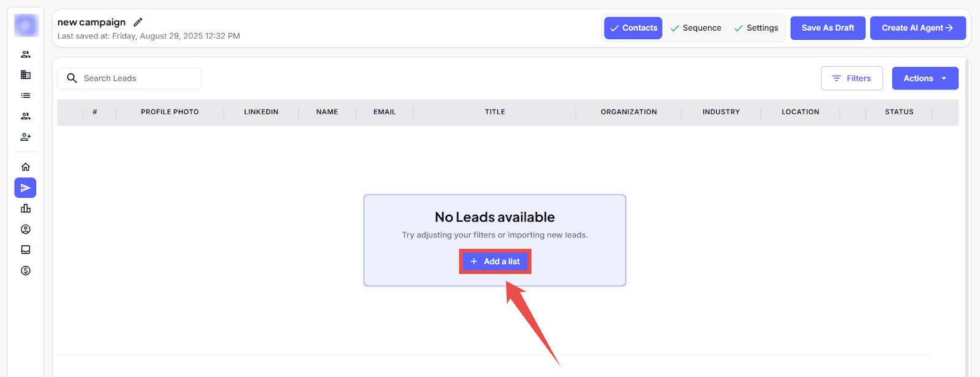This screenshot has width=980, height=377.
Task: Open the building icon in sidebar
Action: pos(26,75)
